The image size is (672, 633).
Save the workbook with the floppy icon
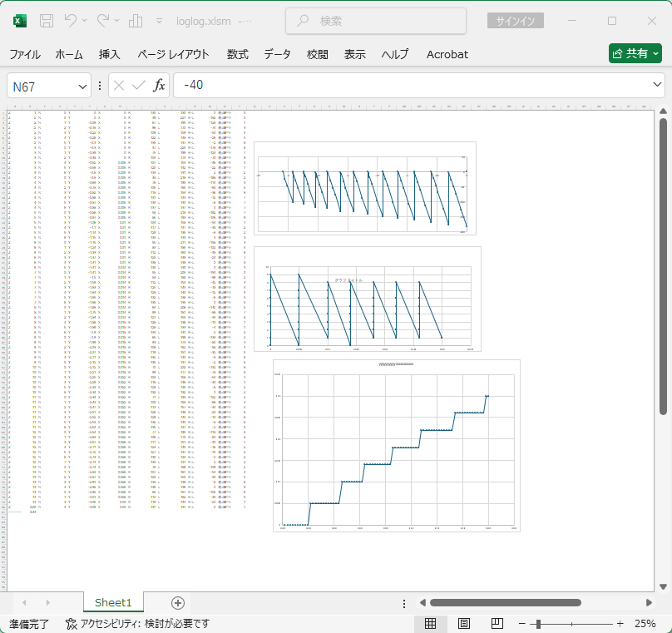(47, 21)
